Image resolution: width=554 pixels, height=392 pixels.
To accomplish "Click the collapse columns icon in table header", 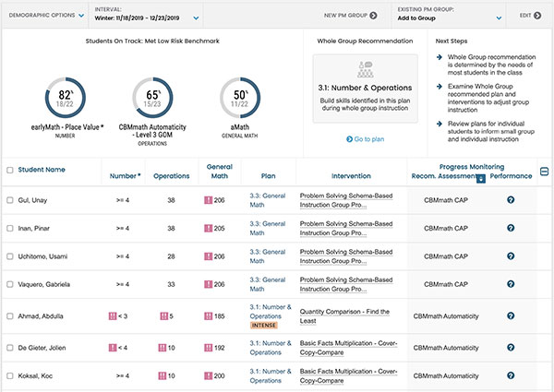I will (545, 171).
